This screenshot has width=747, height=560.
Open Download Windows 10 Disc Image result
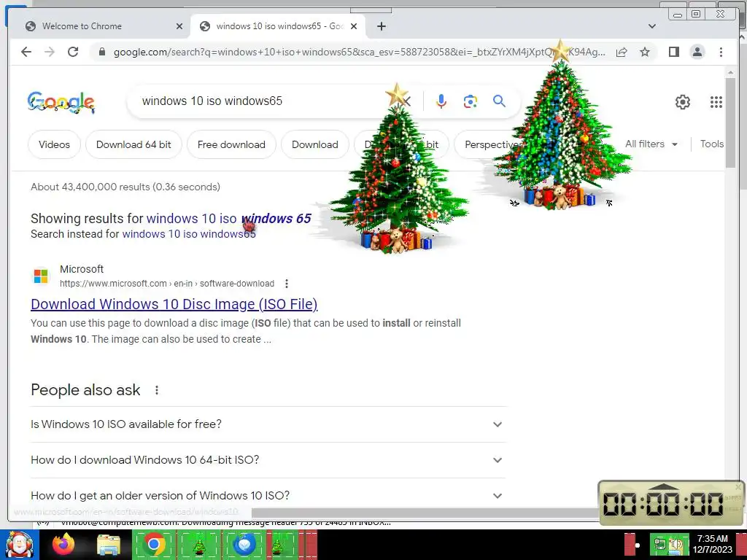pos(174,304)
